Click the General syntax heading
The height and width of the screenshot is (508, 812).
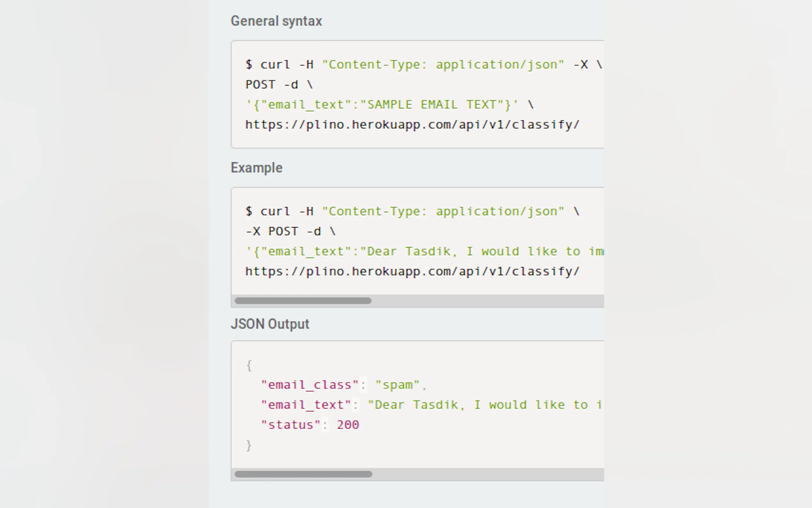pos(276,21)
